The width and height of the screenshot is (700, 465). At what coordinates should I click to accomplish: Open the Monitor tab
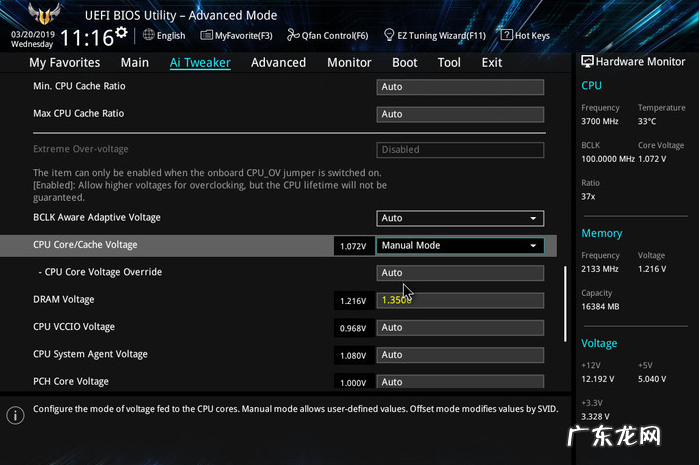pos(349,62)
